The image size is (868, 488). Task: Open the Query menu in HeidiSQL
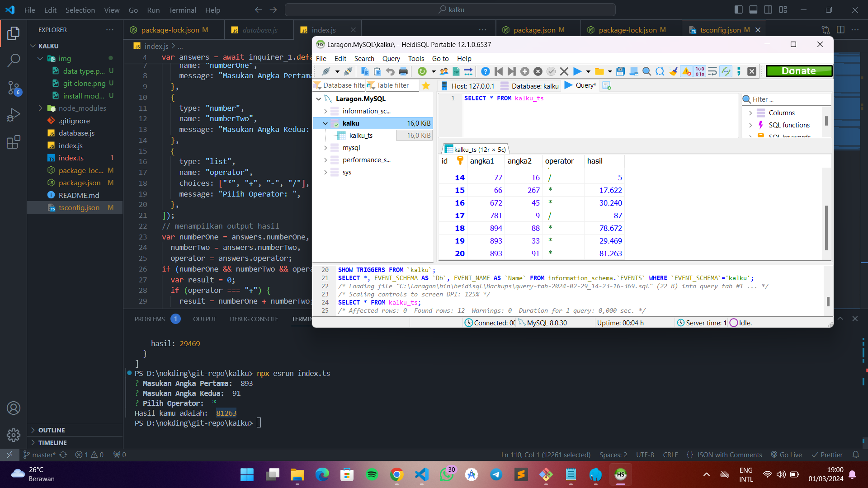(x=391, y=59)
